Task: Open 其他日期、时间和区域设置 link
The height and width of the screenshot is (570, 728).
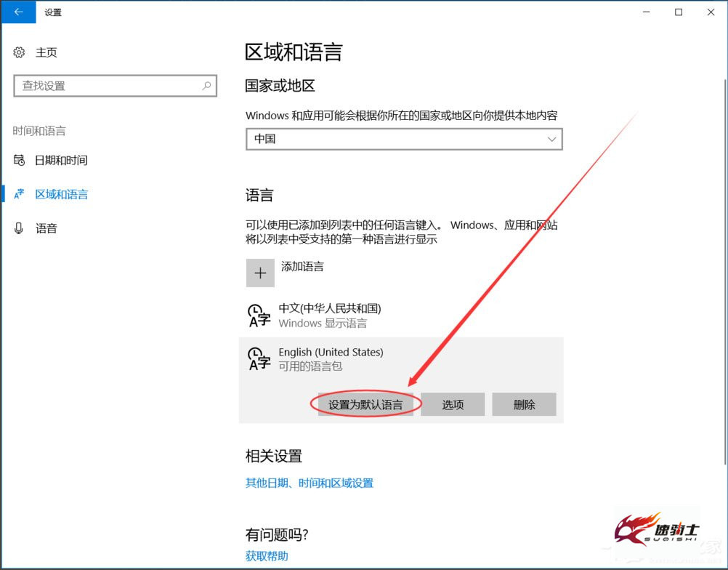Action: point(310,483)
